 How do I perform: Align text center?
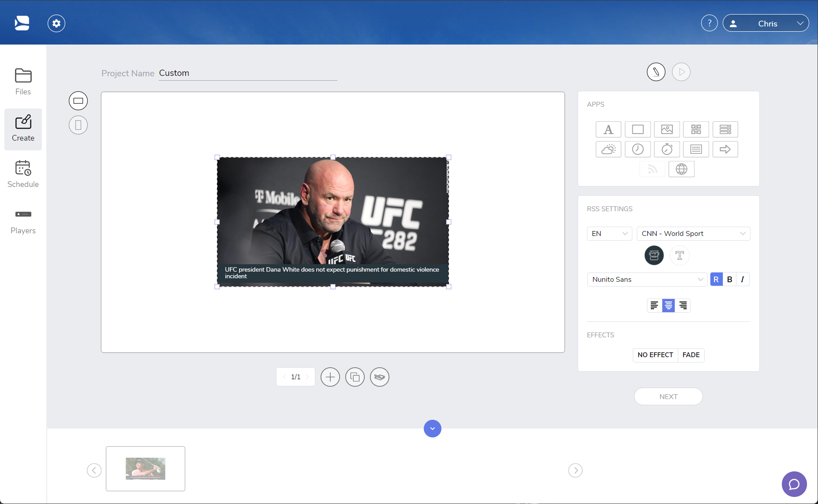pyautogui.click(x=669, y=306)
